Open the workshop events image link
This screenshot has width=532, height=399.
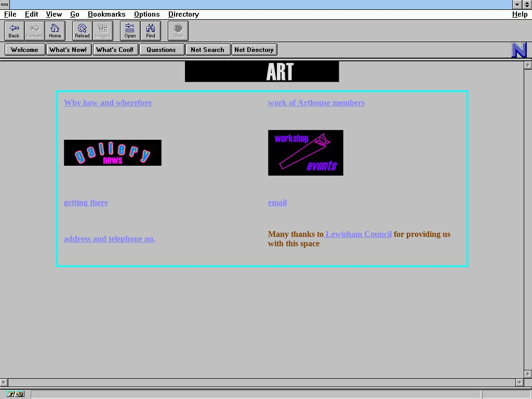tap(305, 153)
